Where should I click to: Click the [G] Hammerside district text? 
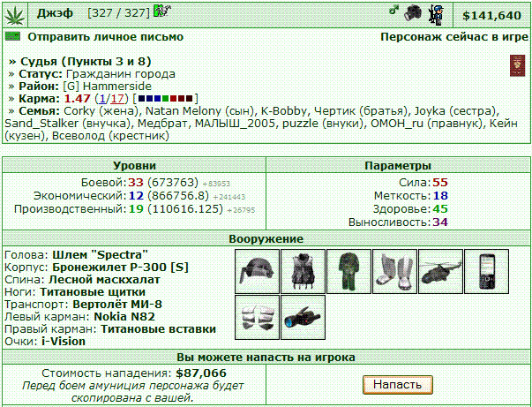tap(108, 87)
